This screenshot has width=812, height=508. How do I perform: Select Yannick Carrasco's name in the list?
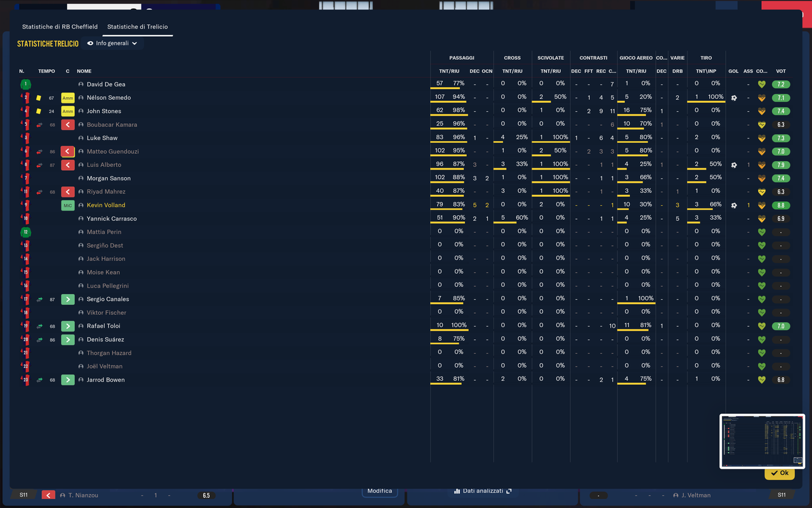[x=112, y=218]
